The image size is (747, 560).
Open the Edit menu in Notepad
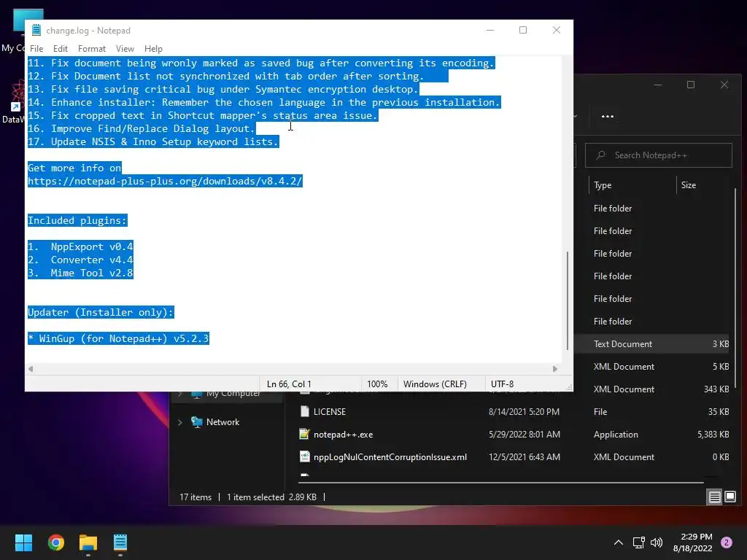pos(60,49)
